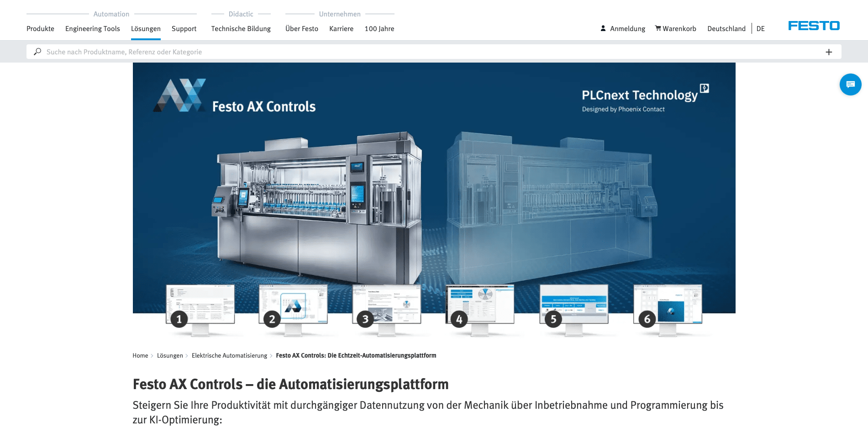Open the Warenkorb shopping cart
The height and width of the screenshot is (438, 868).
coord(675,29)
